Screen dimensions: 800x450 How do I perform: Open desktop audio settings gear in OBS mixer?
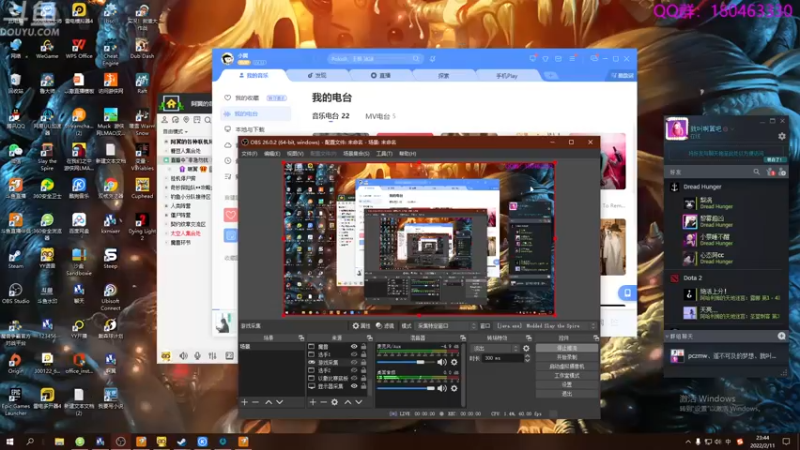point(454,388)
